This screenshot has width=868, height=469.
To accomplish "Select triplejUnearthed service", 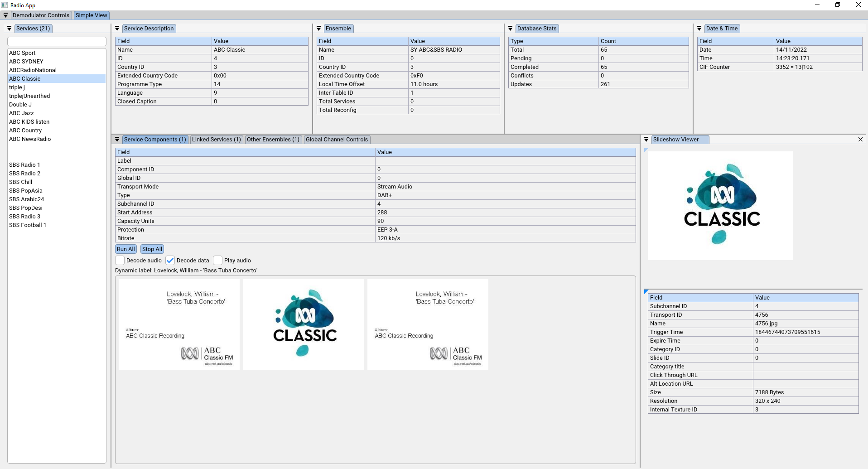I will pos(57,96).
